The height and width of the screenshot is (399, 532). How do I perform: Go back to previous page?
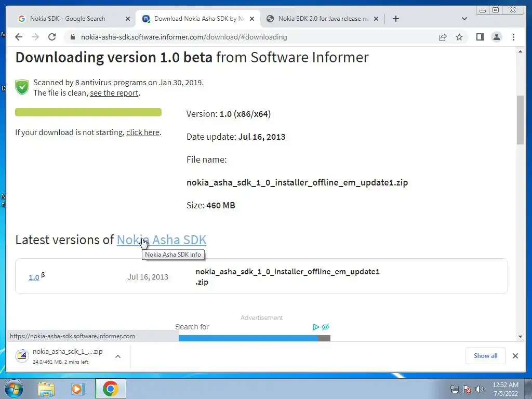[19, 37]
